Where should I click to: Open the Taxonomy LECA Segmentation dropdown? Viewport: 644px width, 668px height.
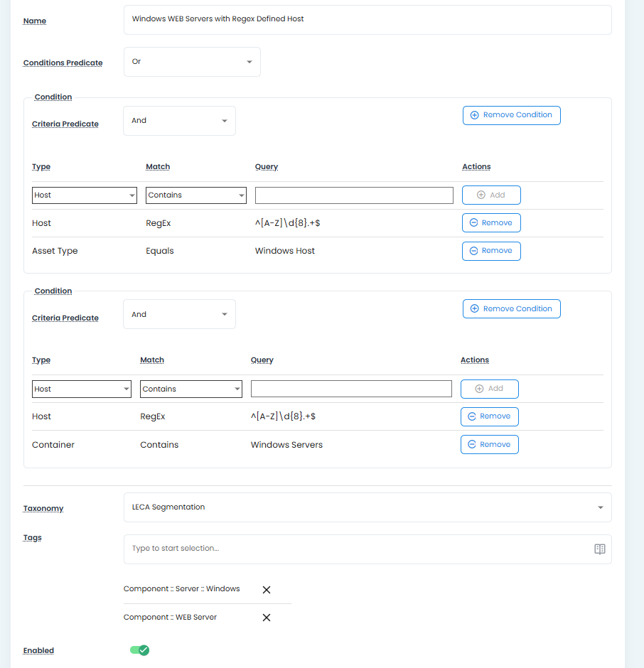pos(367,507)
